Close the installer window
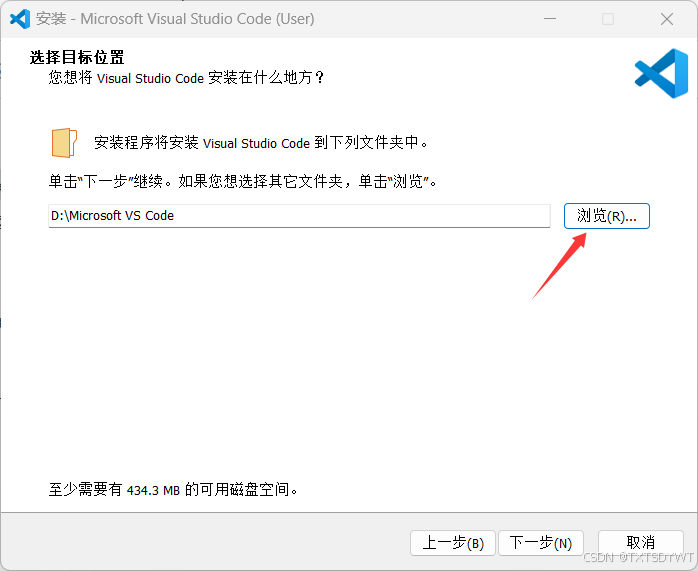Screen dimensions: 698x571 (x=666, y=19)
